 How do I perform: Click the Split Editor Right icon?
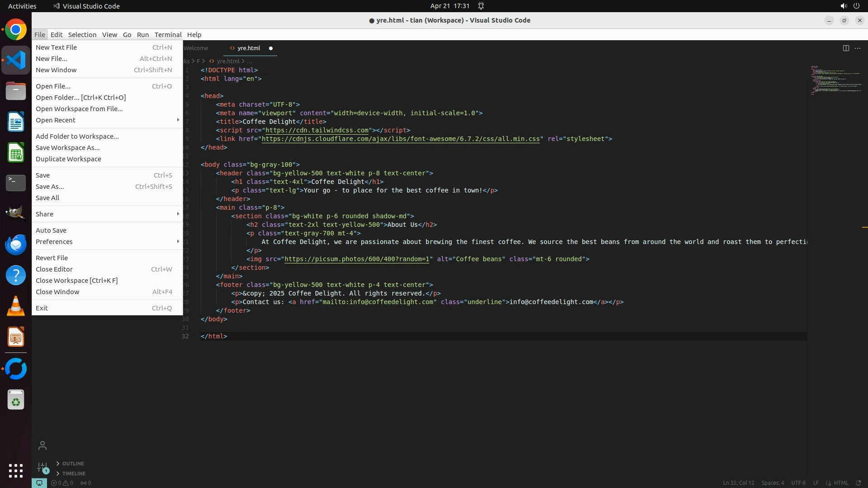pyautogui.click(x=846, y=48)
